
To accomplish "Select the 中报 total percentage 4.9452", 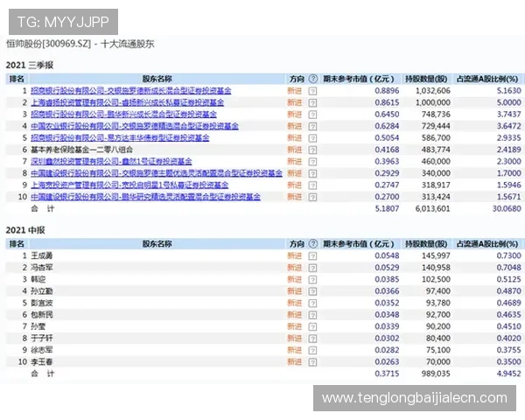I will (509, 374).
